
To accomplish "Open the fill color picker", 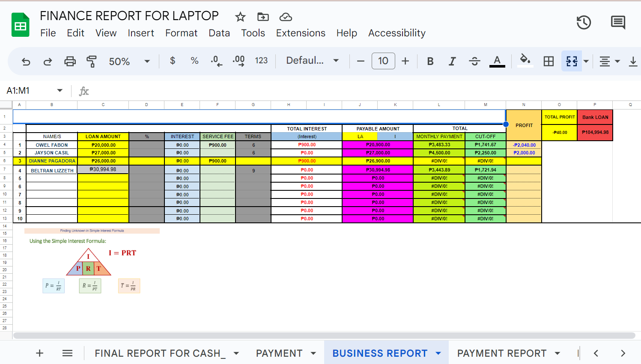I will [x=525, y=61].
